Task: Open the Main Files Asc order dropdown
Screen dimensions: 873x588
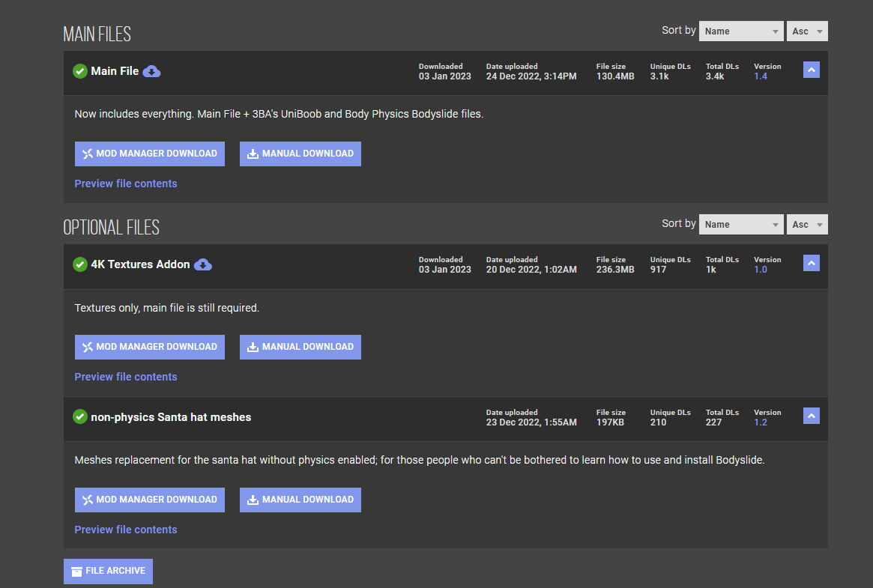Action: tap(807, 31)
